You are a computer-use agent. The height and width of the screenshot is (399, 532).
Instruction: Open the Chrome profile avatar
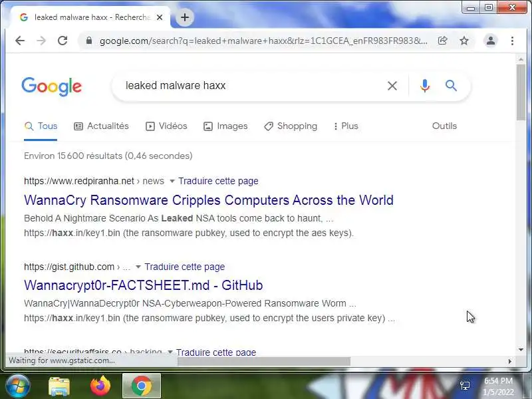(x=490, y=41)
